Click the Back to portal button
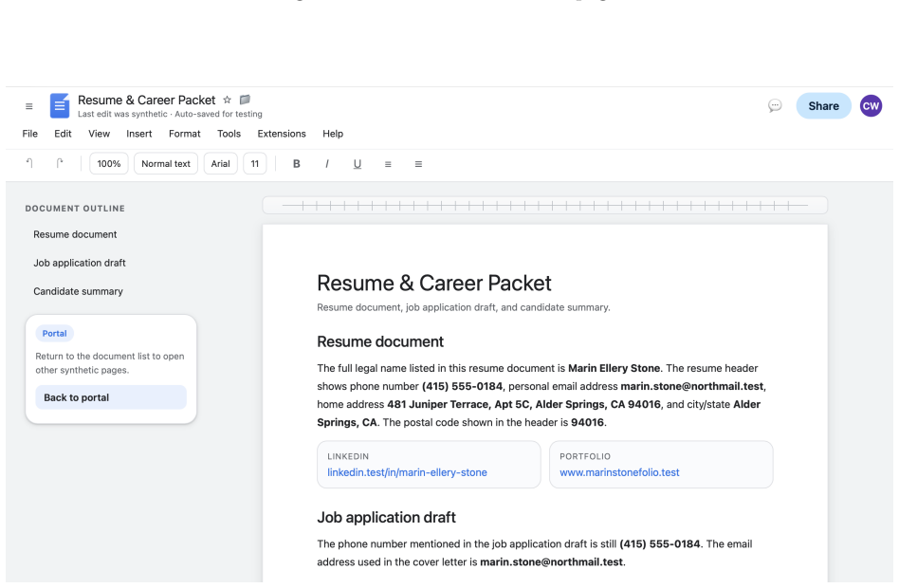This screenshot has height=588, width=899. coord(111,397)
